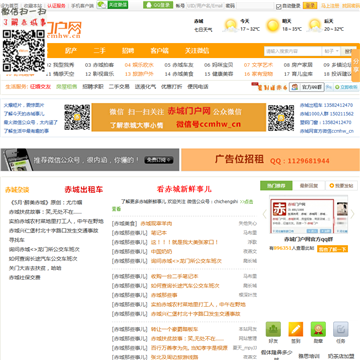This screenshot has width=360, height=360.
Task: Click the green QQ登录 login button
Action: pyautogui.click(x=158, y=5)
